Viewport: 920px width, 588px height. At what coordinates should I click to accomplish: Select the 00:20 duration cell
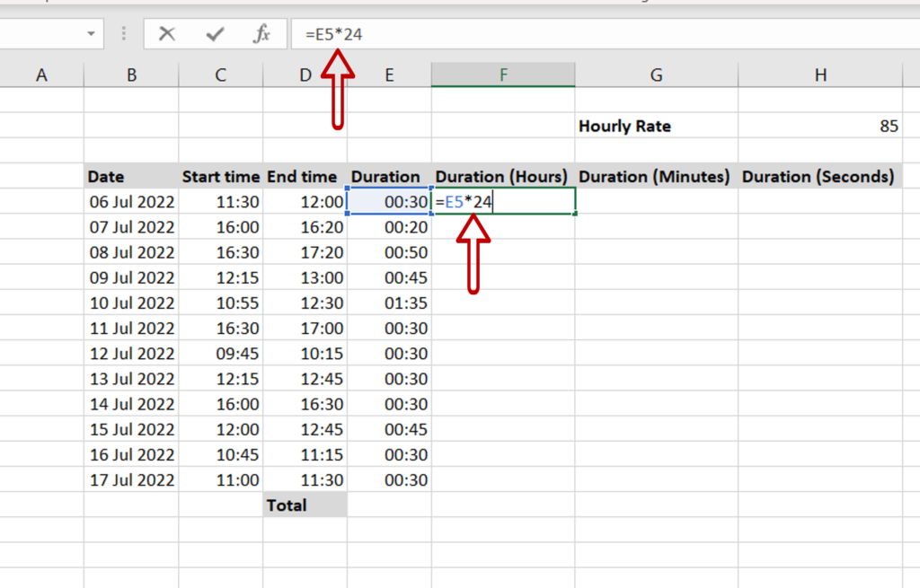[x=389, y=227]
